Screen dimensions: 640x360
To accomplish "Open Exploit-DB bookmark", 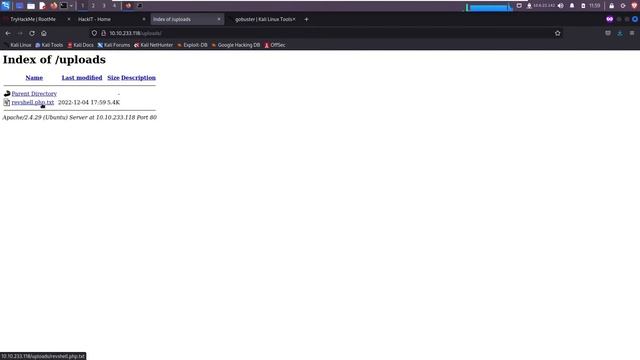I will pyautogui.click(x=192, y=45).
